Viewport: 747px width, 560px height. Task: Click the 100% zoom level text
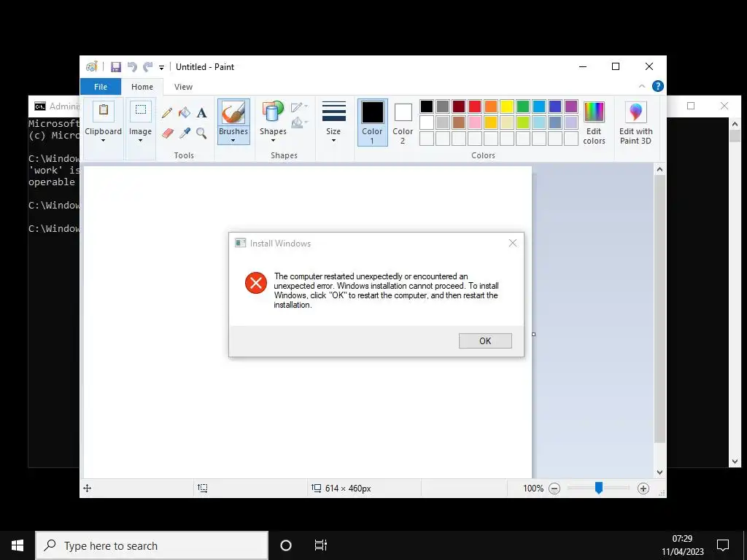pos(533,489)
